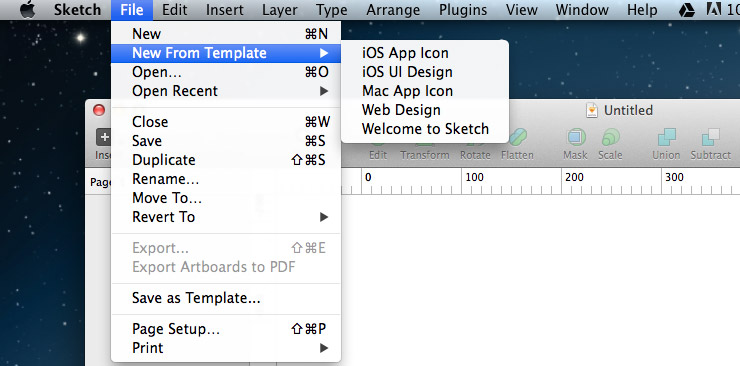Screen dimensions: 740x366
Task: Expand the Revert To submenu
Action: 226,217
